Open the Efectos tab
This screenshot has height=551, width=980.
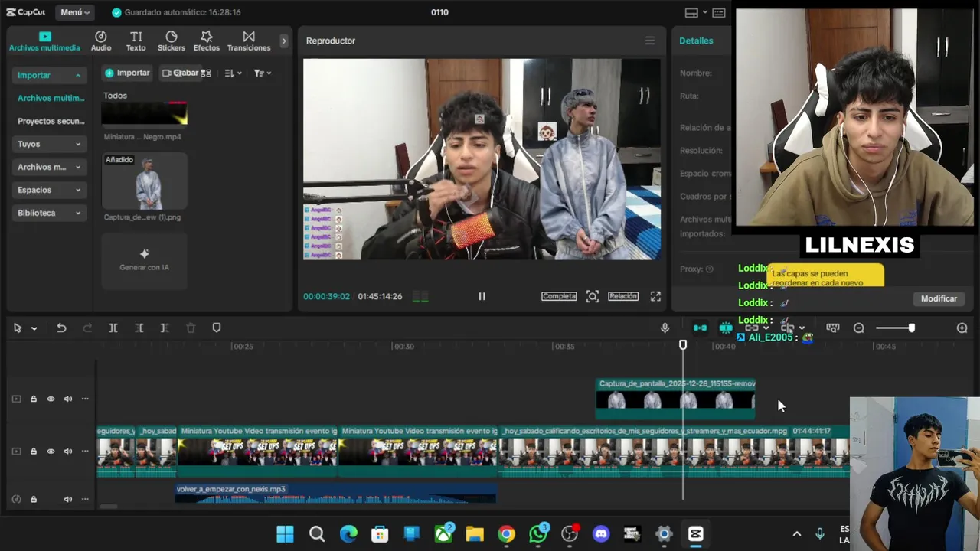[x=206, y=41]
